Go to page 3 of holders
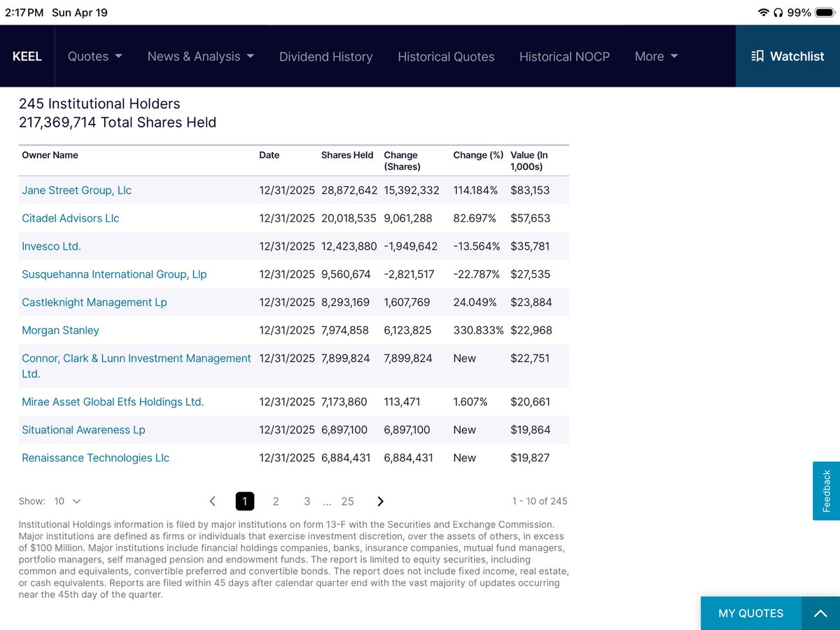Screen dimensions: 840x630 307,501
